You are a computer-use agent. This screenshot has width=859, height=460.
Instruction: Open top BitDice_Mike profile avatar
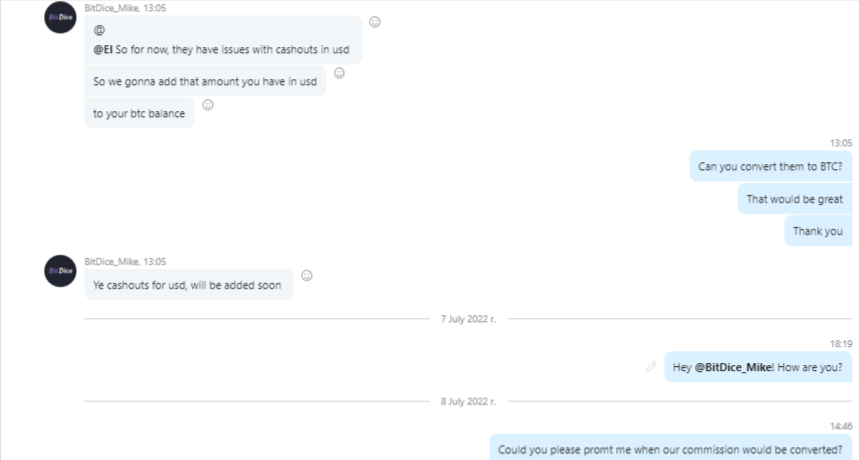pos(60,17)
